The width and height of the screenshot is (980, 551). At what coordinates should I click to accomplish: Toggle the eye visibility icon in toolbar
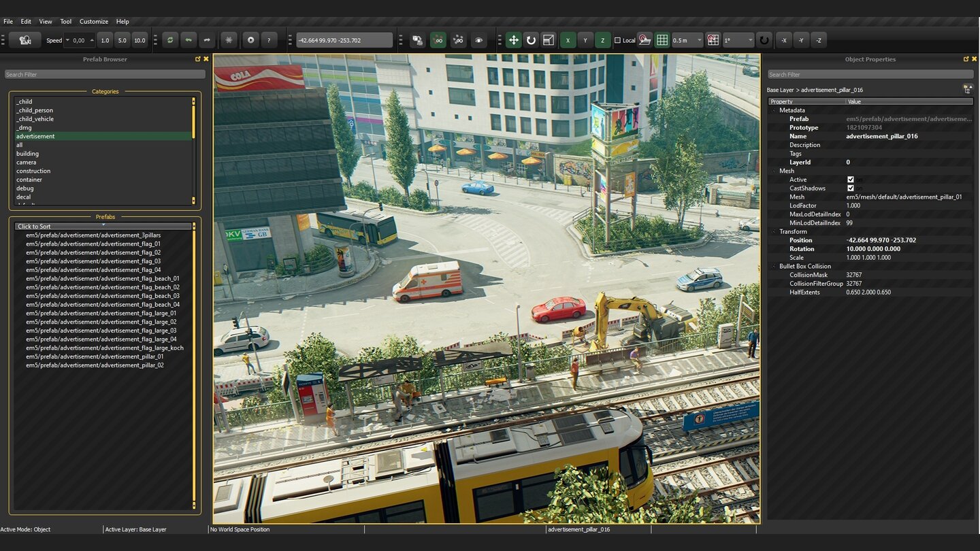pos(479,40)
